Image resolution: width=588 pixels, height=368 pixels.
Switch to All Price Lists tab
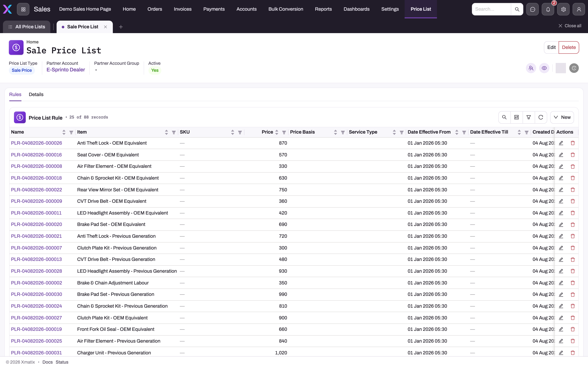point(27,27)
